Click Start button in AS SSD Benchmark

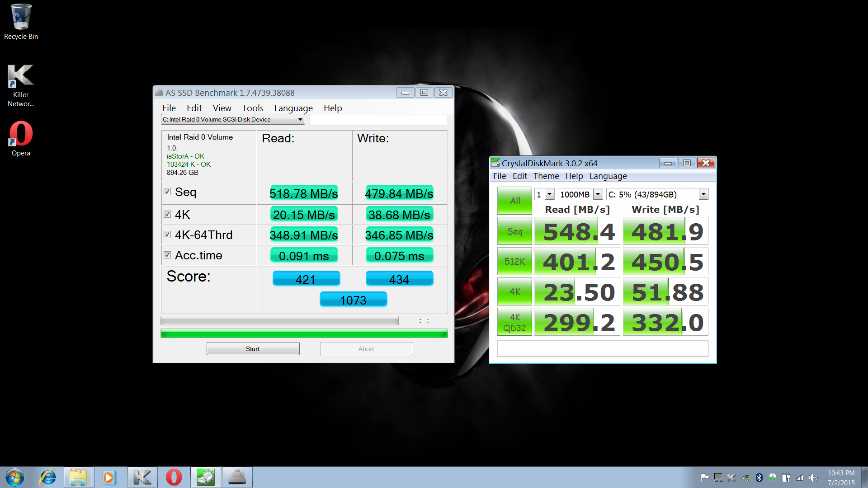[x=253, y=349]
